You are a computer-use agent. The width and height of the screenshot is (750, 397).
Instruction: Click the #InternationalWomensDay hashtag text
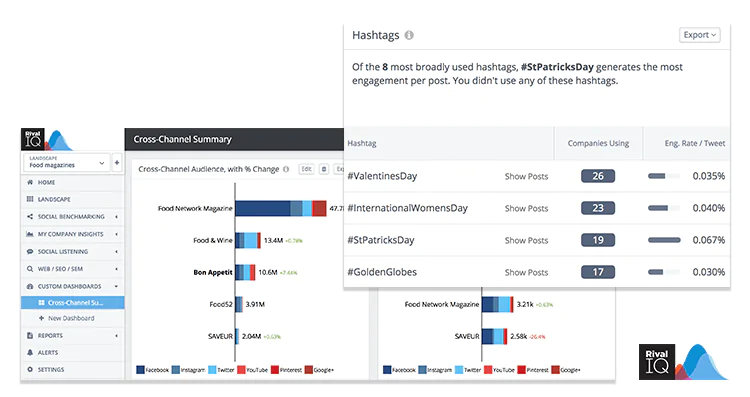(408, 208)
